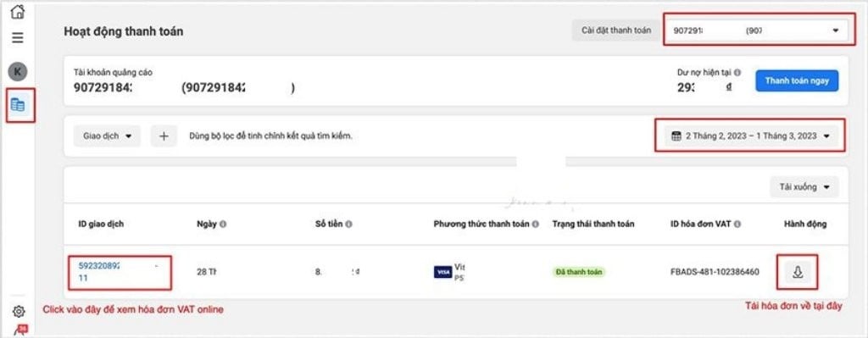Select the billing payment activity sidebar icon
This screenshot has width=868, height=338.
(18, 105)
